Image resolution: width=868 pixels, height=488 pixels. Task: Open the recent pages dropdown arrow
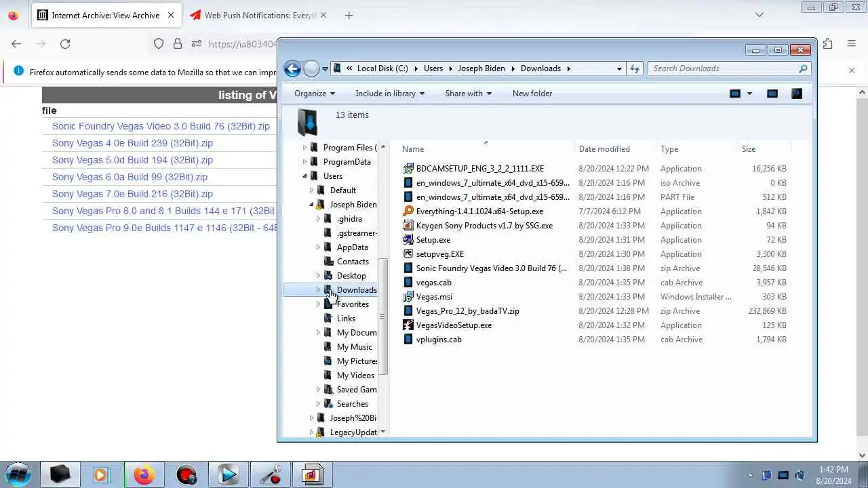click(x=325, y=68)
